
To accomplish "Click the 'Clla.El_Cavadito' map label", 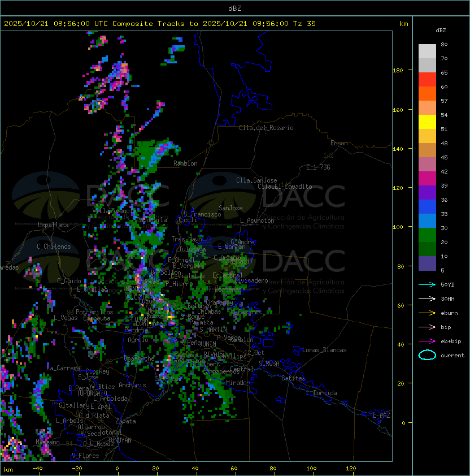I will pos(285,187).
